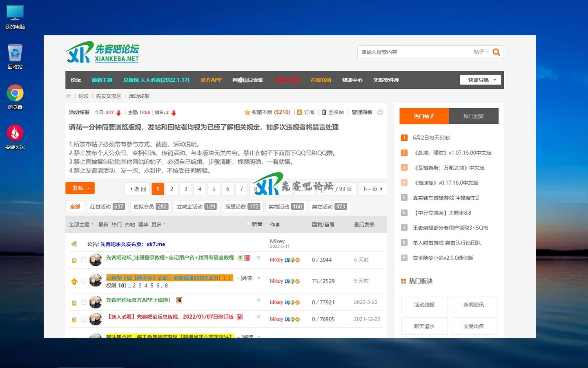The height and width of the screenshot is (368, 588).
Task: Enable the 新窗 checkbox in the thread header
Action: pyautogui.click(x=249, y=224)
